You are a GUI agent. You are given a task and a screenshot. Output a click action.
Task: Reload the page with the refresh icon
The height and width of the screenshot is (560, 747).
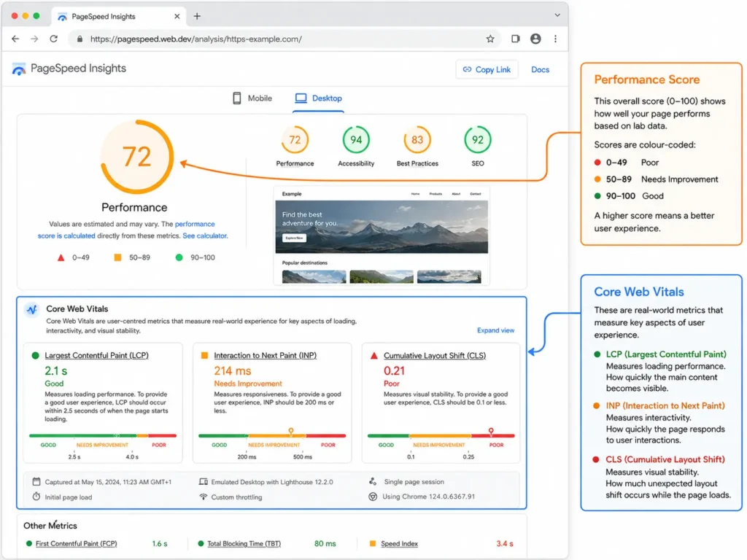[x=53, y=39]
